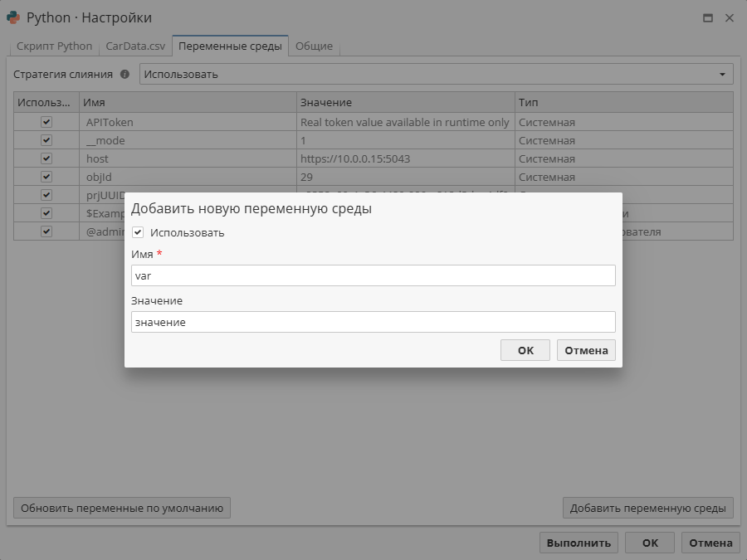Switch to the CarData.csv tab
This screenshot has height=560, width=747.
pos(134,46)
